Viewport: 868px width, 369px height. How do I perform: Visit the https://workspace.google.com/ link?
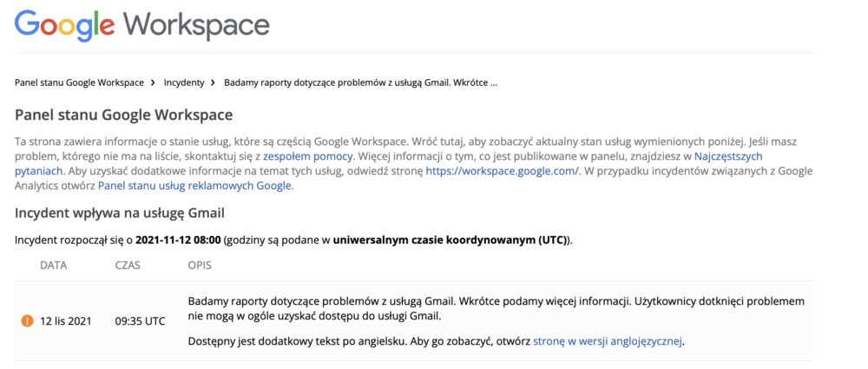[x=502, y=171]
